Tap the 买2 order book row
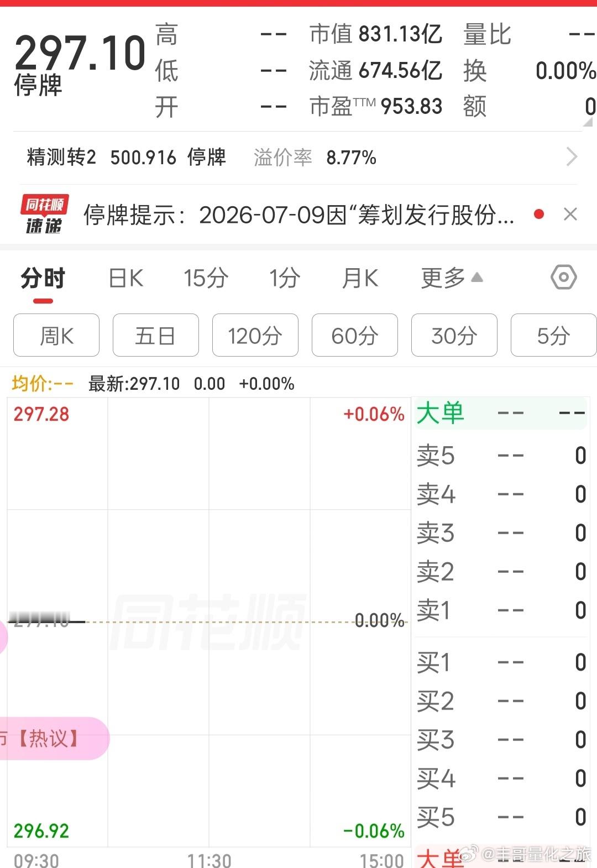The width and height of the screenshot is (597, 868). click(501, 701)
